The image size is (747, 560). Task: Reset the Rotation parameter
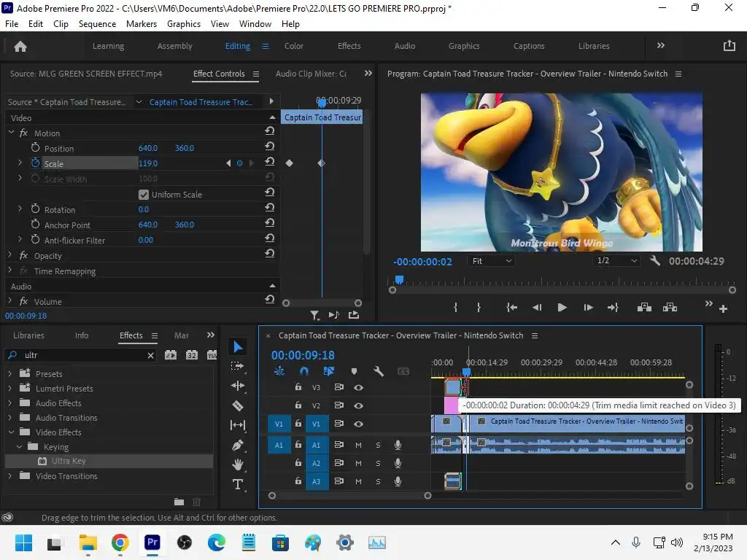coord(270,207)
